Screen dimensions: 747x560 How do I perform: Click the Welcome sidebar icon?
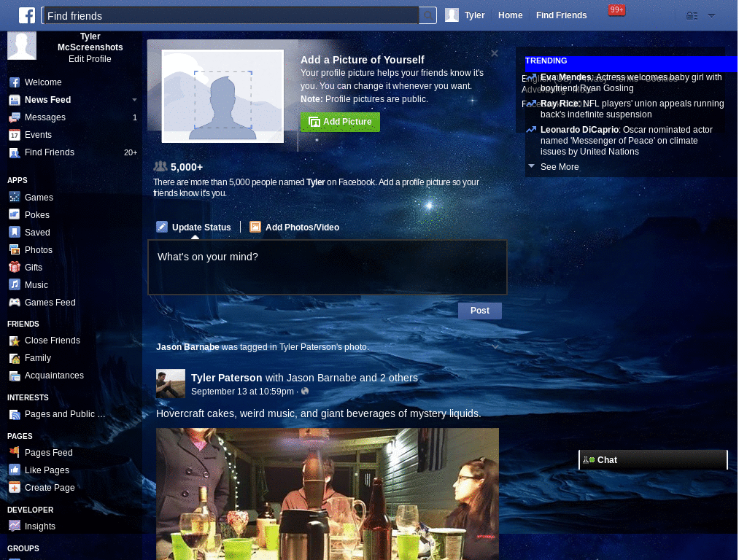point(15,82)
